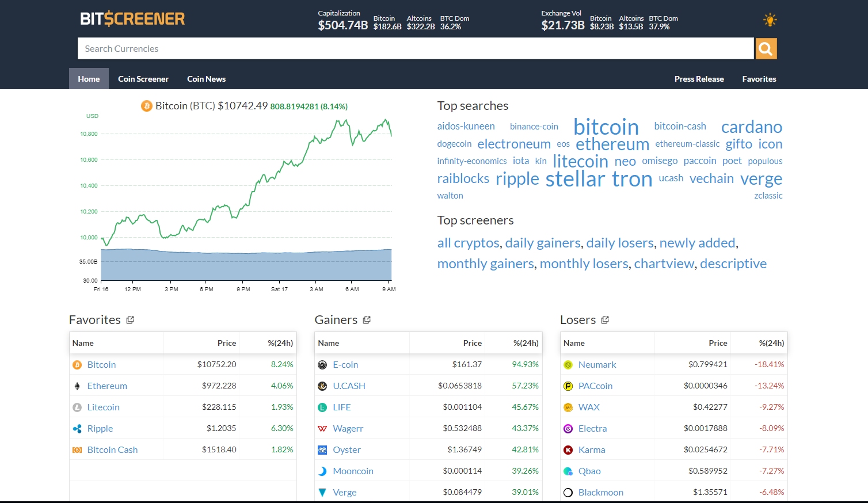Open the Ethereum link in Favorites

[x=107, y=386]
